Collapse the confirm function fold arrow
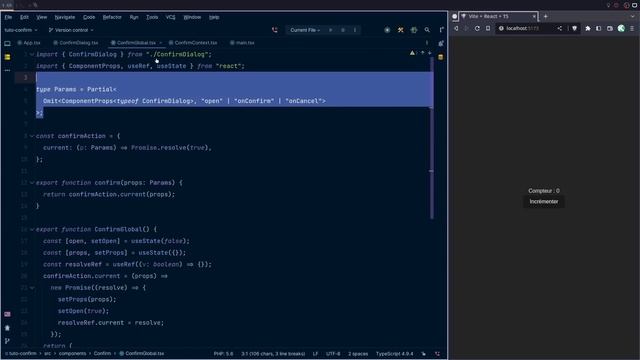 click(32, 183)
